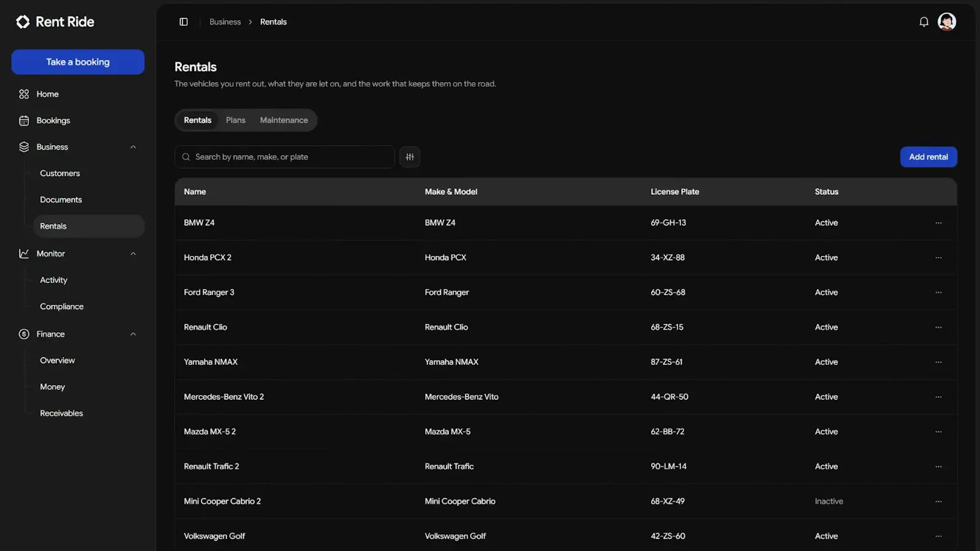Click license plate 68-ZS-15
Screen dimensions: 980x551
(x=667, y=328)
